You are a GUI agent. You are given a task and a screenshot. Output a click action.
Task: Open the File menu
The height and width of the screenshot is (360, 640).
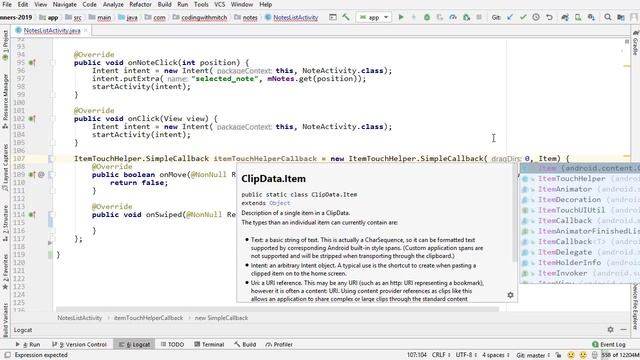(x=7, y=4)
